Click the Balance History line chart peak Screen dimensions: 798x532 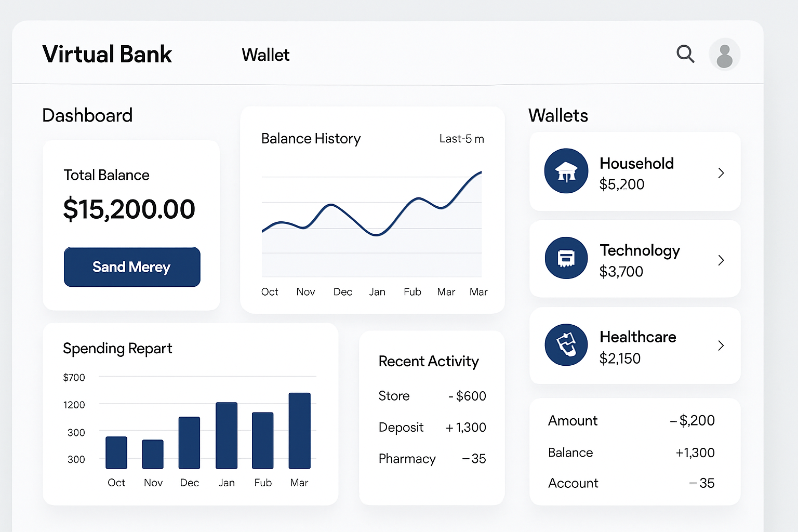[479, 173]
